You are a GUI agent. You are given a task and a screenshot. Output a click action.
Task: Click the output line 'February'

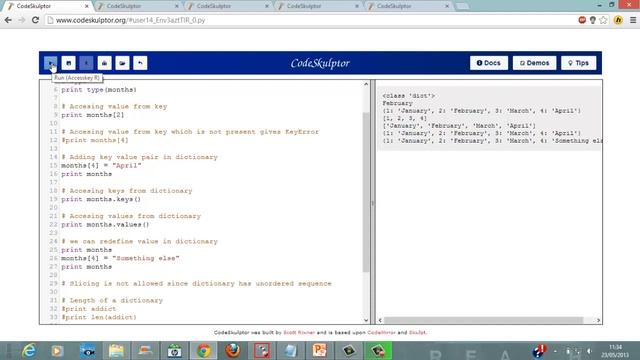click(x=398, y=103)
